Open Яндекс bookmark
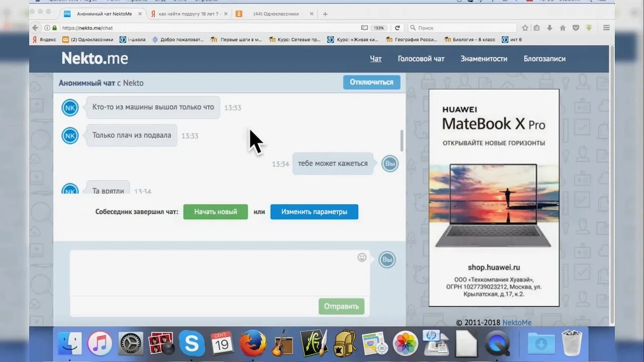 [44, 39]
